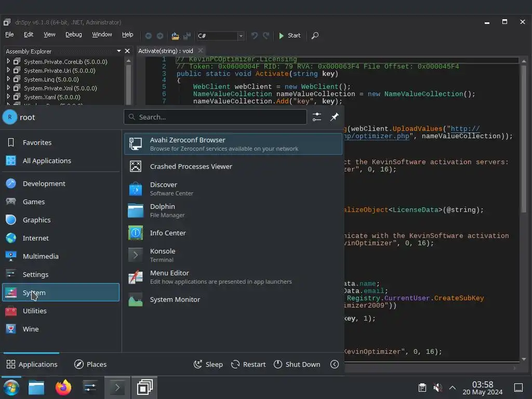This screenshot has height=399, width=532.
Task: Expand System.Private.CoreLib assembly node
Action: [8, 61]
